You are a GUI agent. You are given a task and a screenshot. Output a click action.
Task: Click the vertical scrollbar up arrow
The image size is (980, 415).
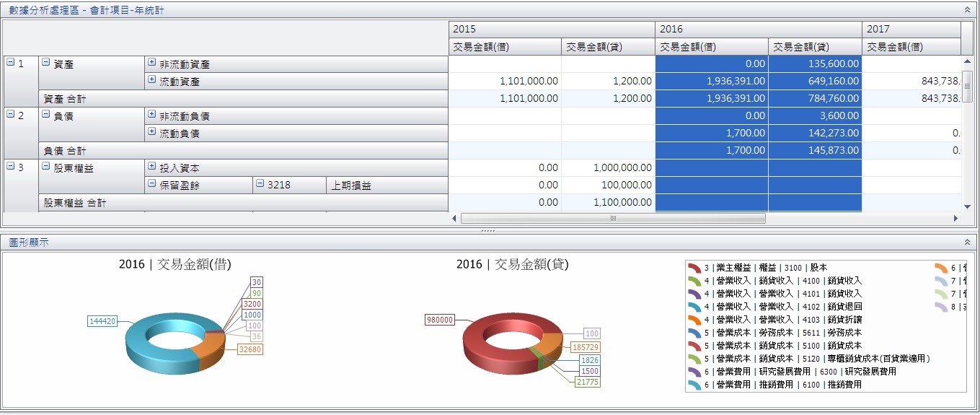pos(968,62)
